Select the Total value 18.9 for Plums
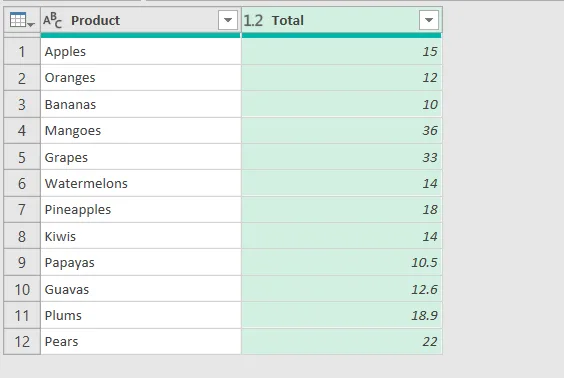 tap(342, 315)
